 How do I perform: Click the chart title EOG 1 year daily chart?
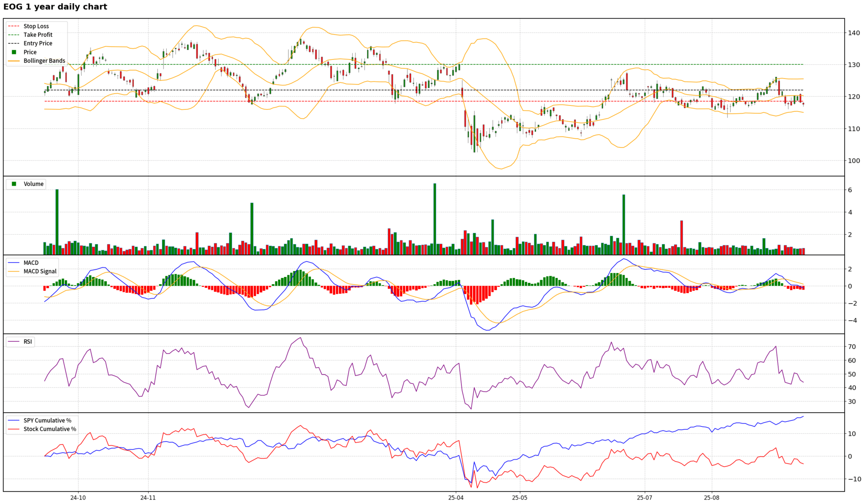pyautogui.click(x=55, y=7)
